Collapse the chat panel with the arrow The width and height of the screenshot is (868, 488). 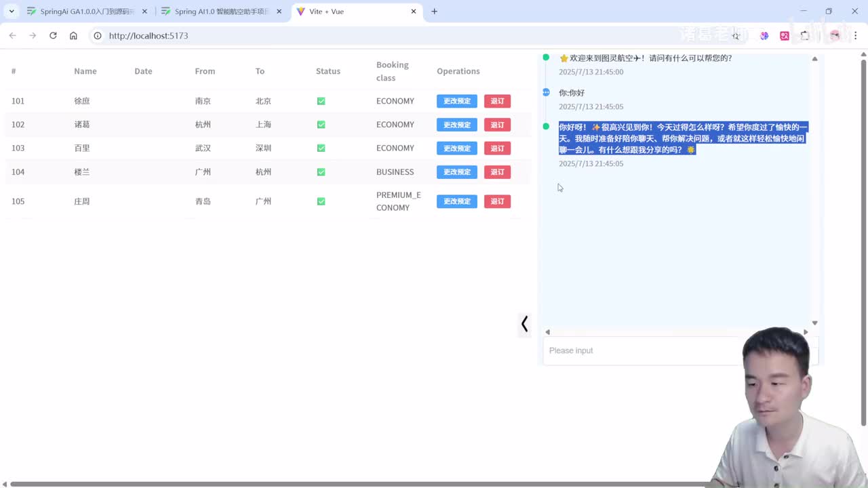[x=524, y=324]
